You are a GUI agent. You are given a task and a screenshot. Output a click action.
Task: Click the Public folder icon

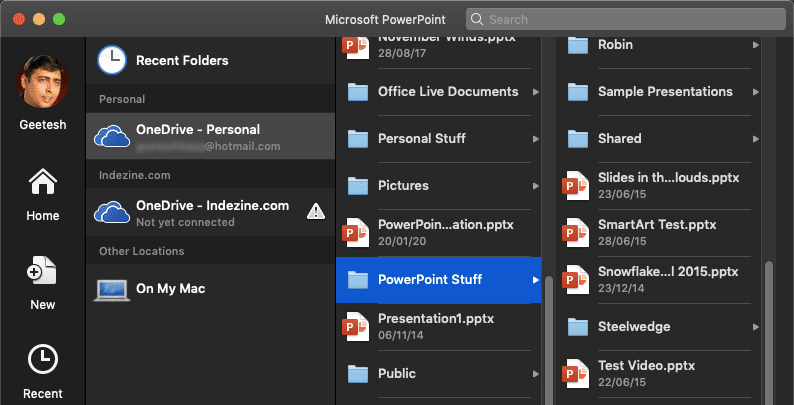pos(358,374)
